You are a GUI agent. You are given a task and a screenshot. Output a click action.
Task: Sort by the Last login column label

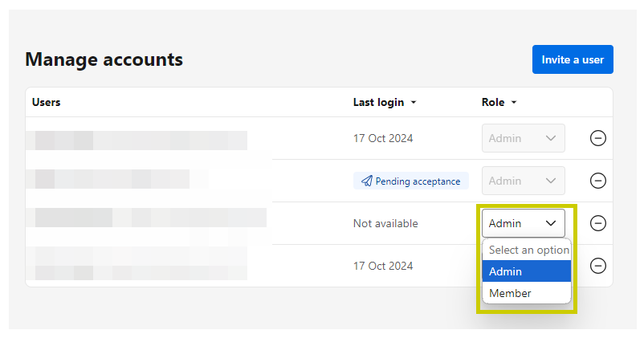click(x=379, y=102)
